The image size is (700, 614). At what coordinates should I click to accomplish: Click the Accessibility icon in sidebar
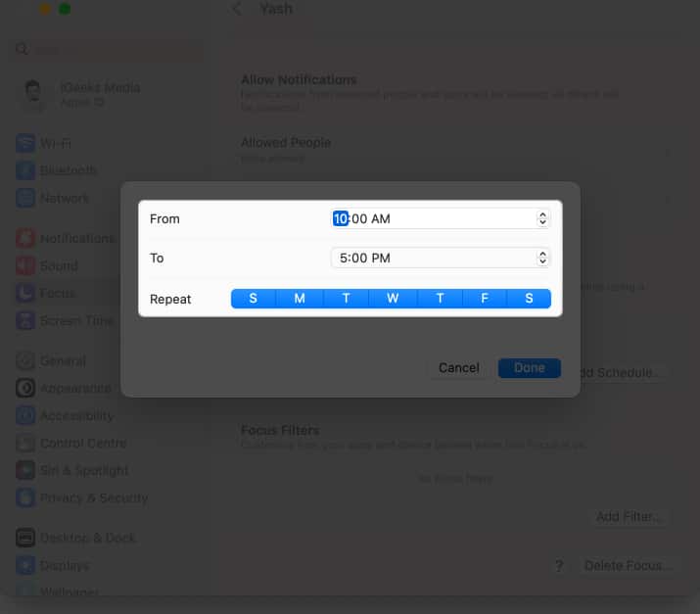click(25, 415)
